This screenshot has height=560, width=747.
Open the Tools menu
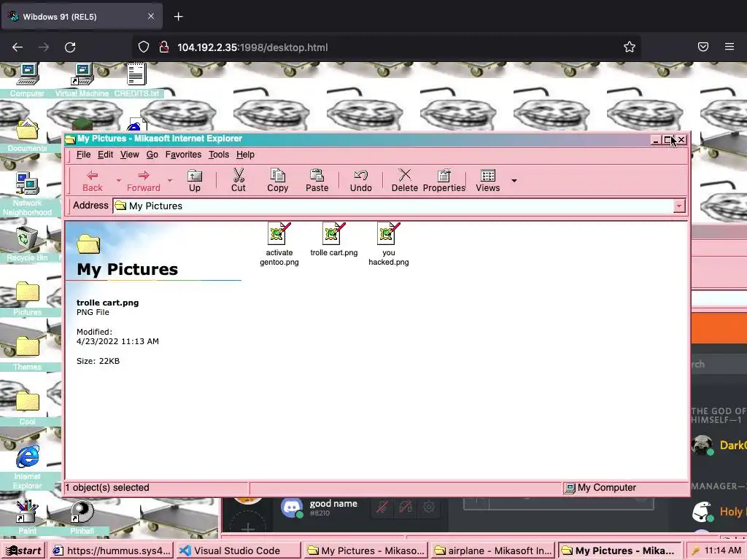[219, 155]
